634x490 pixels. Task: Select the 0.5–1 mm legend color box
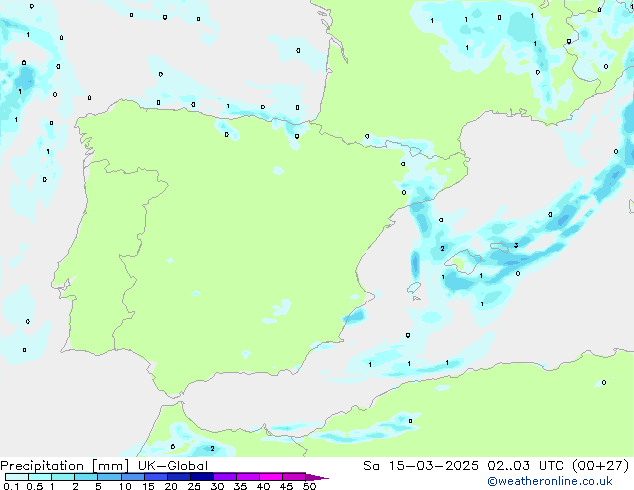pos(40,477)
